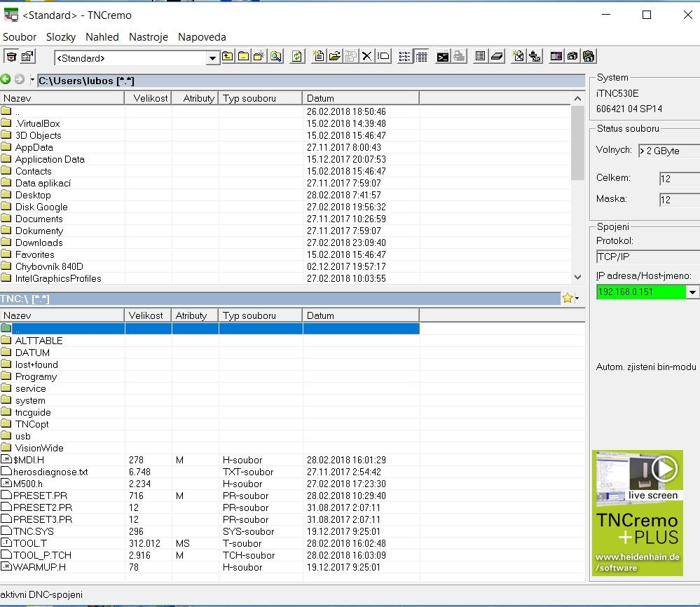Select the Programy folder on TNC
The width and height of the screenshot is (700, 607).
tap(36, 376)
